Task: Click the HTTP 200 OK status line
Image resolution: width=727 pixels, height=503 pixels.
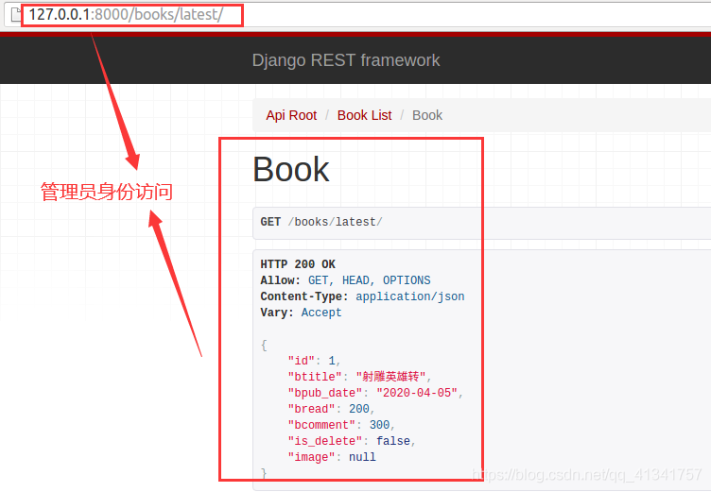Action: point(298,264)
